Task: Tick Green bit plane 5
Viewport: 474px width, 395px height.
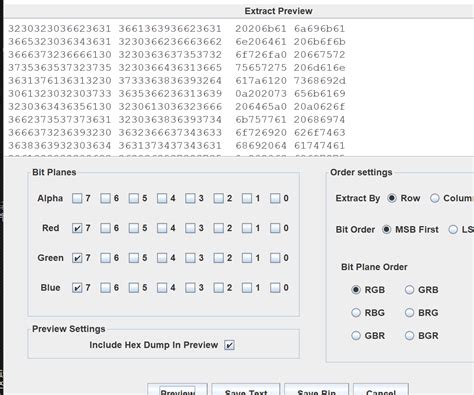Action: pos(134,258)
